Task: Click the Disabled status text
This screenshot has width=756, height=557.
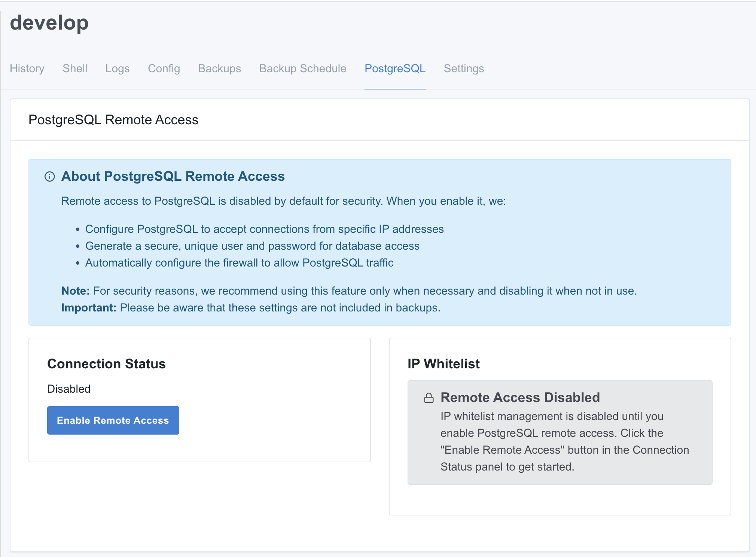Action: point(68,389)
